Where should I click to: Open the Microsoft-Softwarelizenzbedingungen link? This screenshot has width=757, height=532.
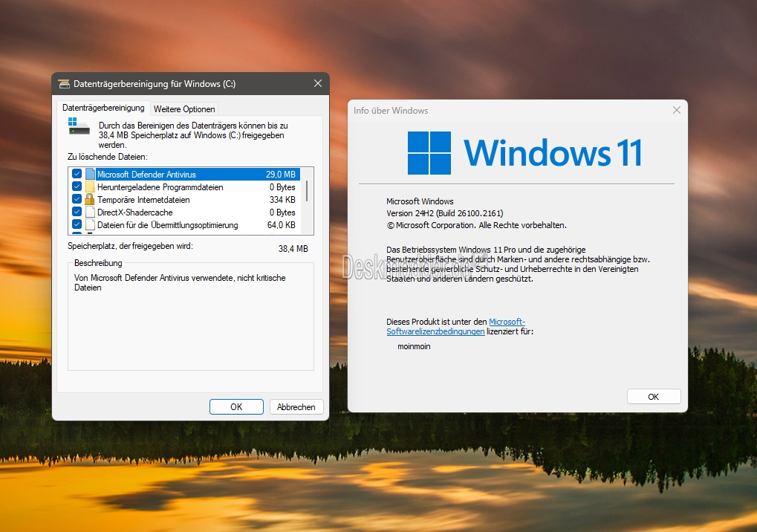(x=455, y=326)
